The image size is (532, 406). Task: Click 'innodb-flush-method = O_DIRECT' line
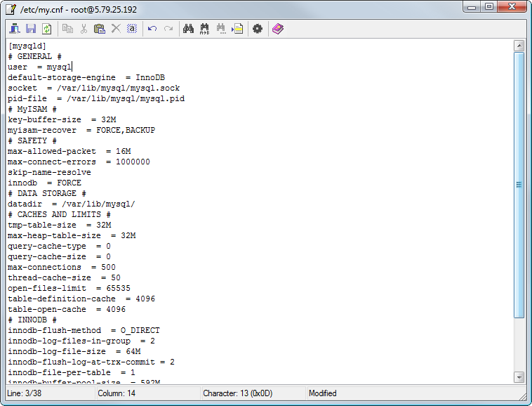[x=84, y=330]
